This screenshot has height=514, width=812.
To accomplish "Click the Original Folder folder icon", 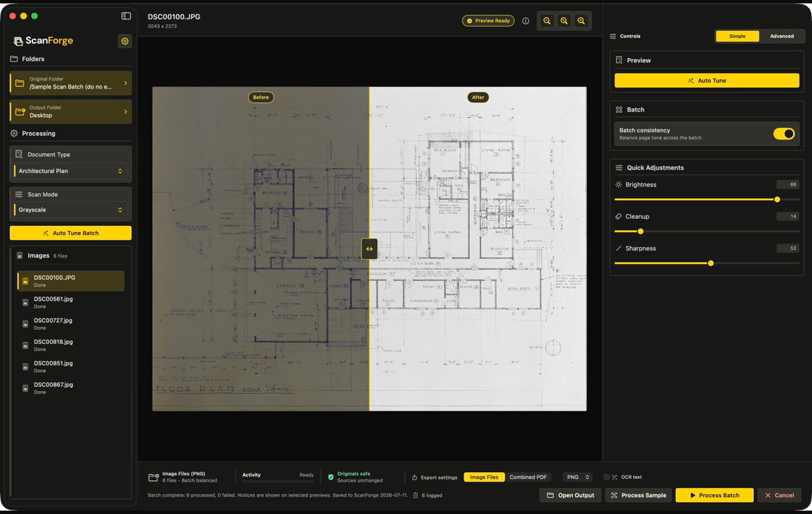I will [x=20, y=83].
